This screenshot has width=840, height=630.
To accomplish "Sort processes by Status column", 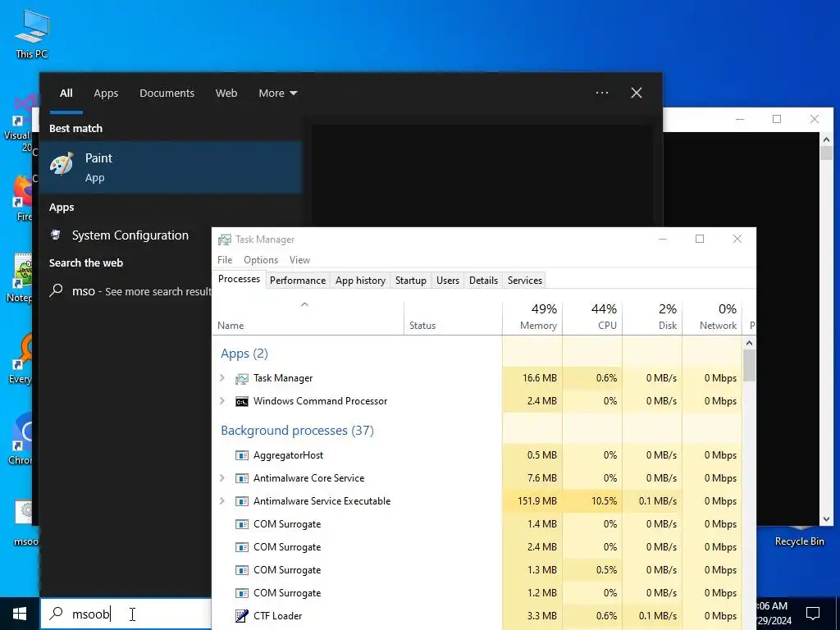I will 453,317.
